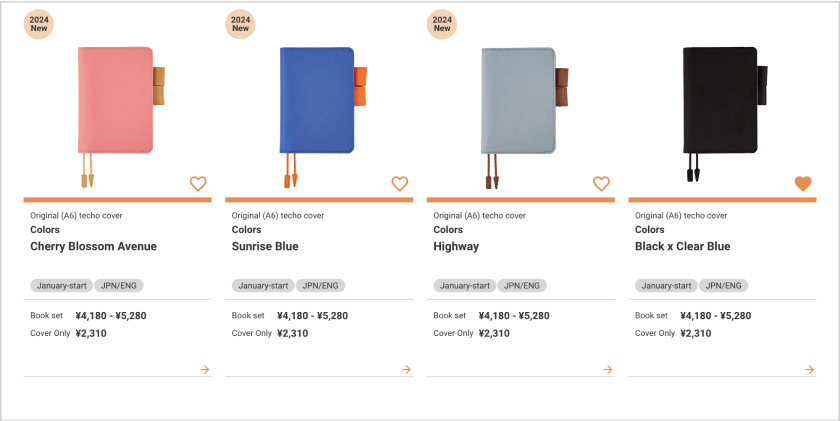Toggle heart on Sunrise Blue cover

click(400, 183)
